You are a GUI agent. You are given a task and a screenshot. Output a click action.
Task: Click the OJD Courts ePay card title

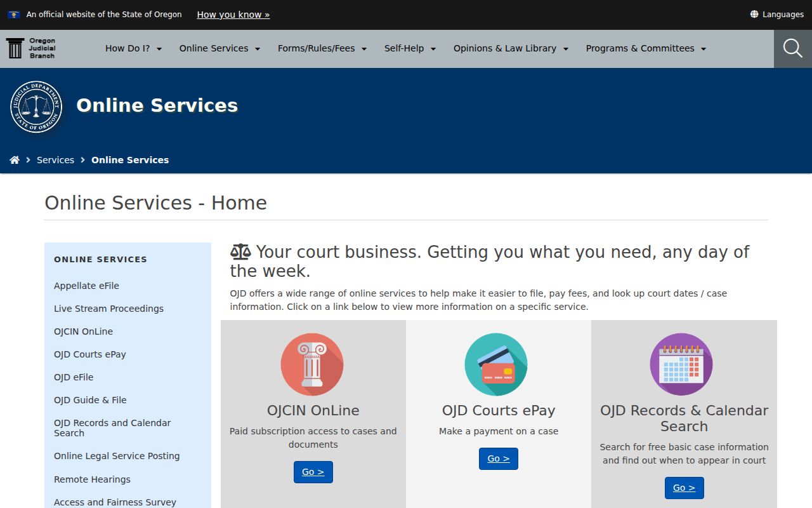(499, 410)
